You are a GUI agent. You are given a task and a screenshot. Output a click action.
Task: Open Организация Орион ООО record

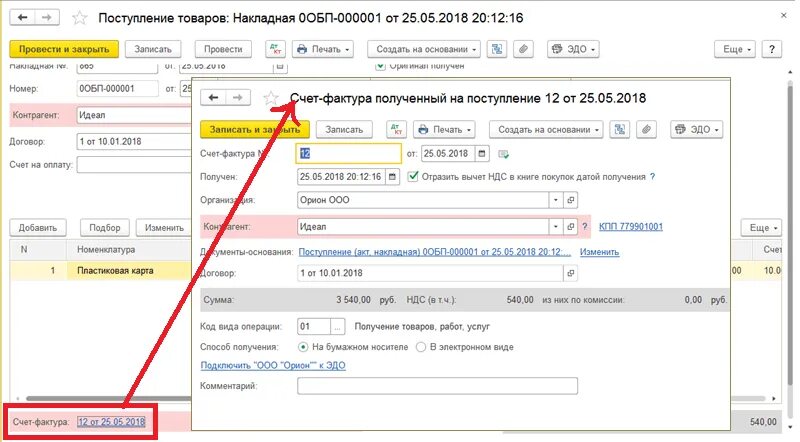coord(570,200)
